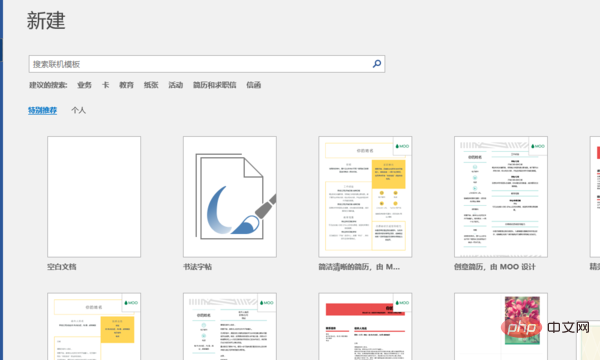Open second-row red header template
Screen dimensions: 600x360
pyautogui.click(x=365, y=326)
